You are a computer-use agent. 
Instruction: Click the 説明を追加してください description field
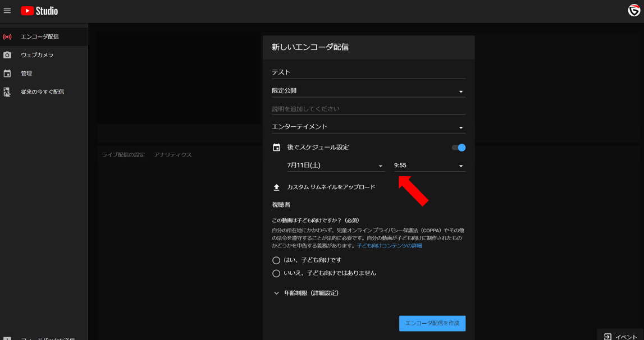pos(368,109)
